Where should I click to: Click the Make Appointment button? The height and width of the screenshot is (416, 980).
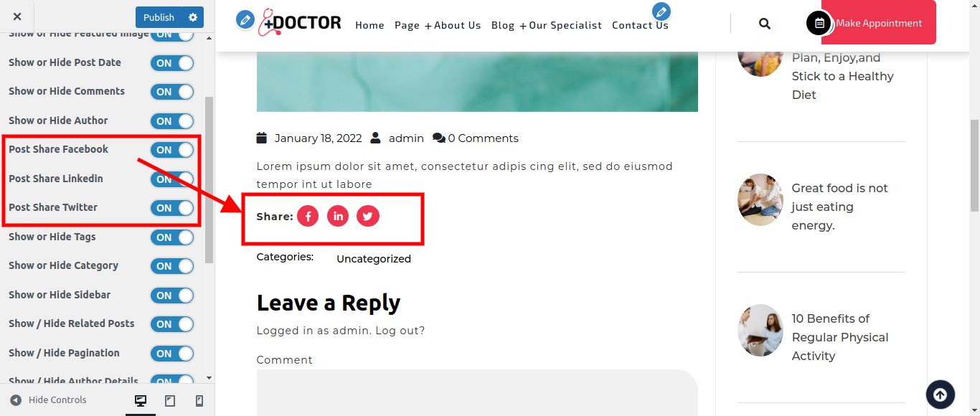pos(879,23)
